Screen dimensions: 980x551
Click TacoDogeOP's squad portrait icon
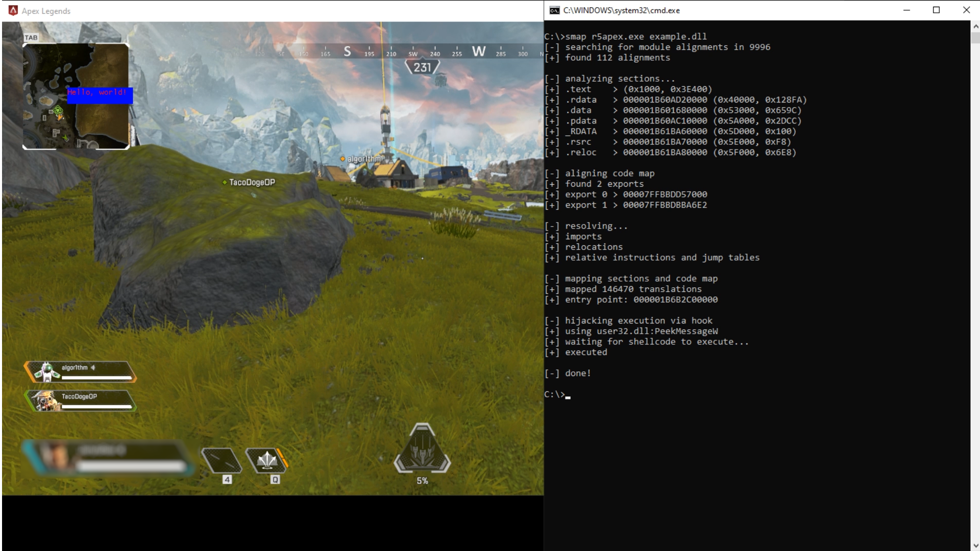[46, 401]
